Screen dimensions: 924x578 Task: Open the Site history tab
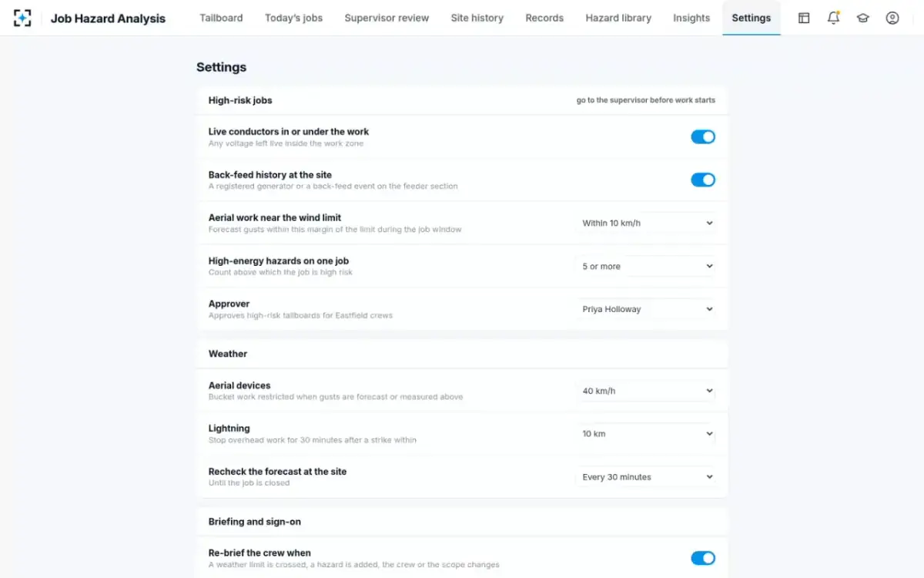click(477, 18)
